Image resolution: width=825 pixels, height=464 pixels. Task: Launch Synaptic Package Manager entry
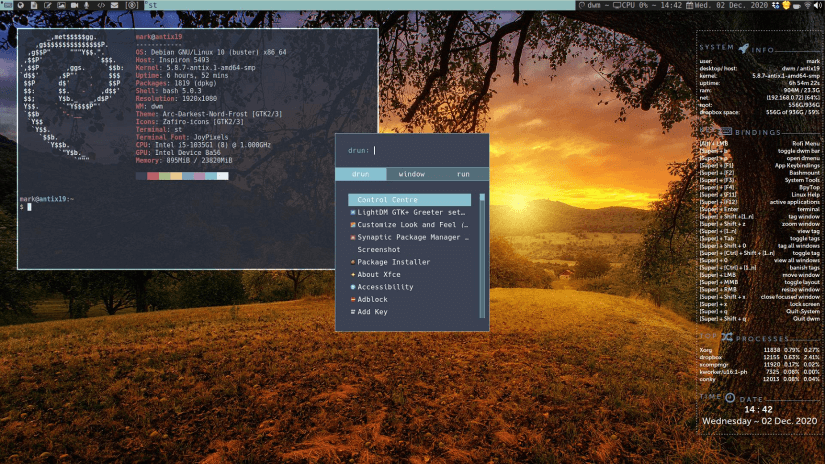point(409,237)
